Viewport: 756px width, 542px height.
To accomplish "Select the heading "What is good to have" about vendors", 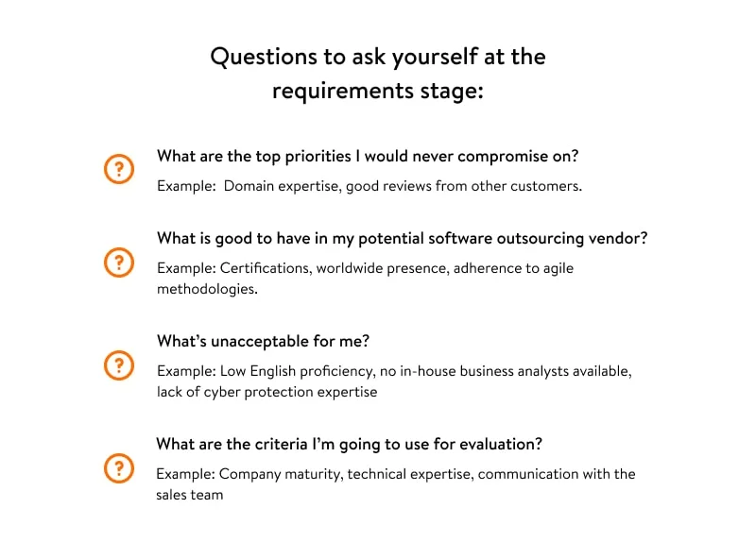I will 402,238.
